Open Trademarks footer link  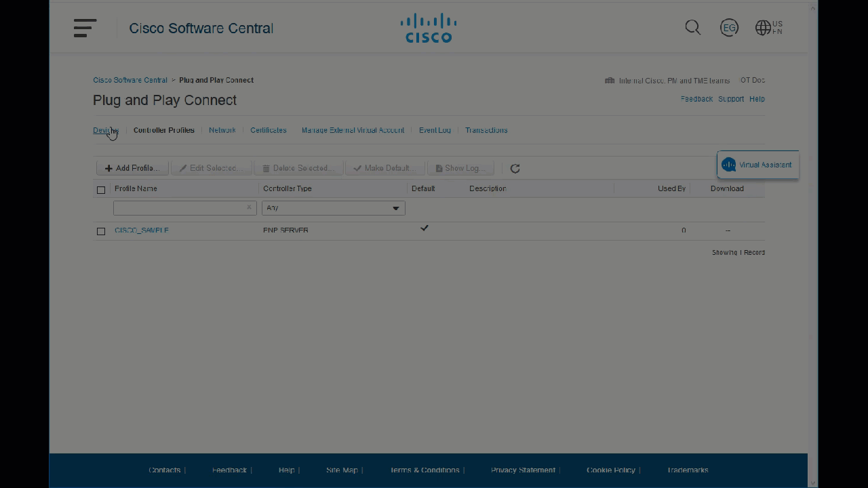pos(688,470)
